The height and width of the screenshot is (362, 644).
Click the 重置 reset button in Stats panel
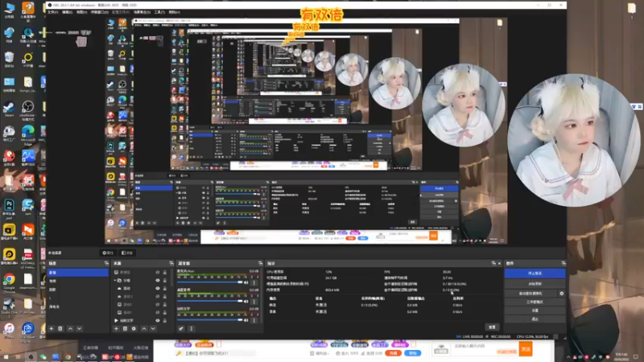[x=492, y=327]
